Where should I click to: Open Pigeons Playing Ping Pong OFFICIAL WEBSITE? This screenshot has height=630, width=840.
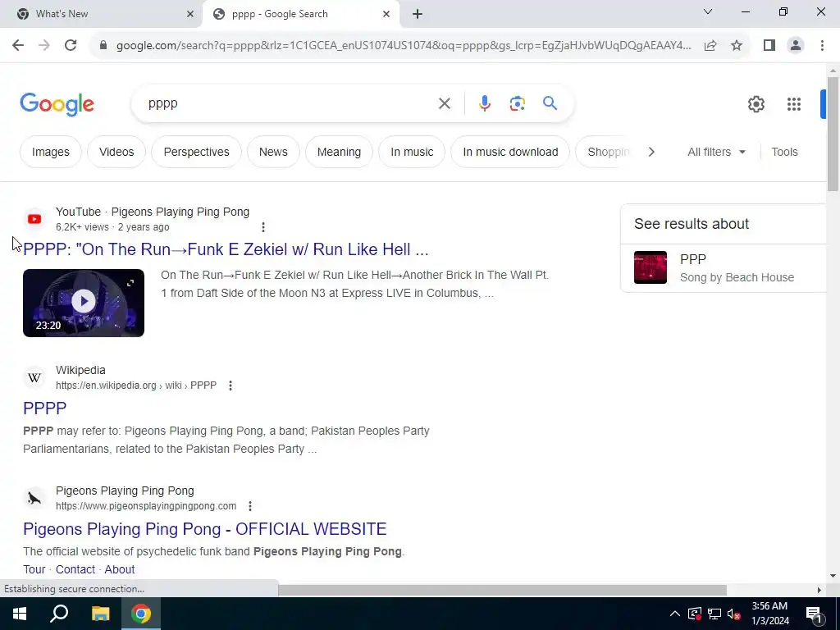pyautogui.click(x=204, y=529)
